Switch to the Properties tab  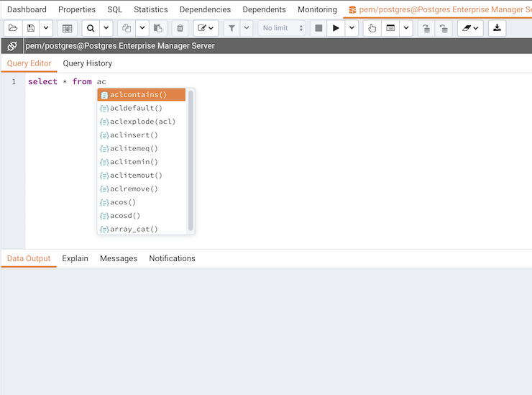pos(77,9)
